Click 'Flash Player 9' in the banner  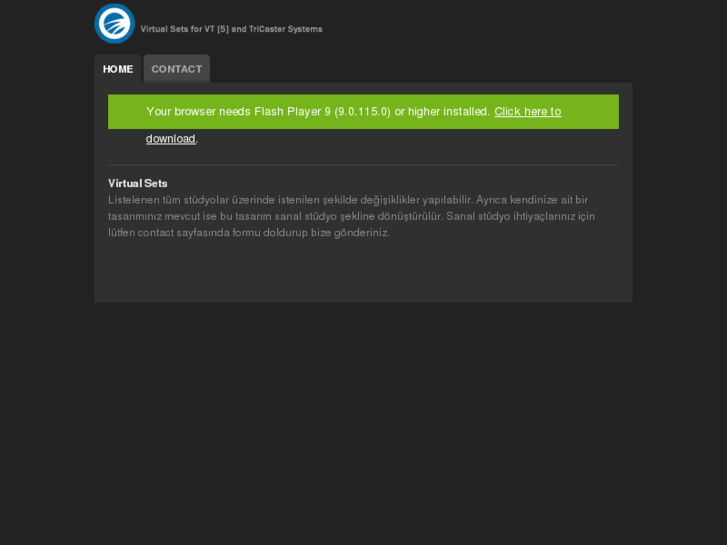pos(293,112)
